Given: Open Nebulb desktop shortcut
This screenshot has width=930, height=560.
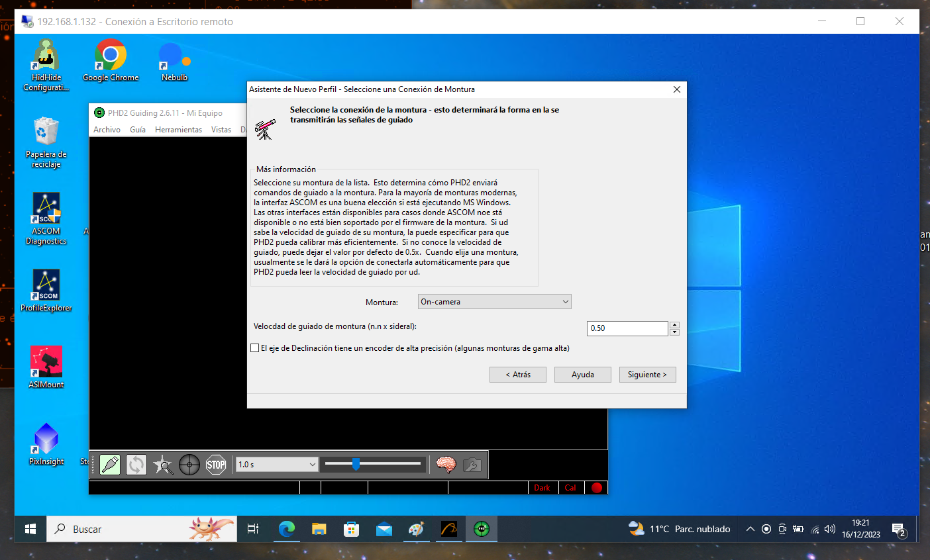Looking at the screenshot, I should click(x=175, y=60).
